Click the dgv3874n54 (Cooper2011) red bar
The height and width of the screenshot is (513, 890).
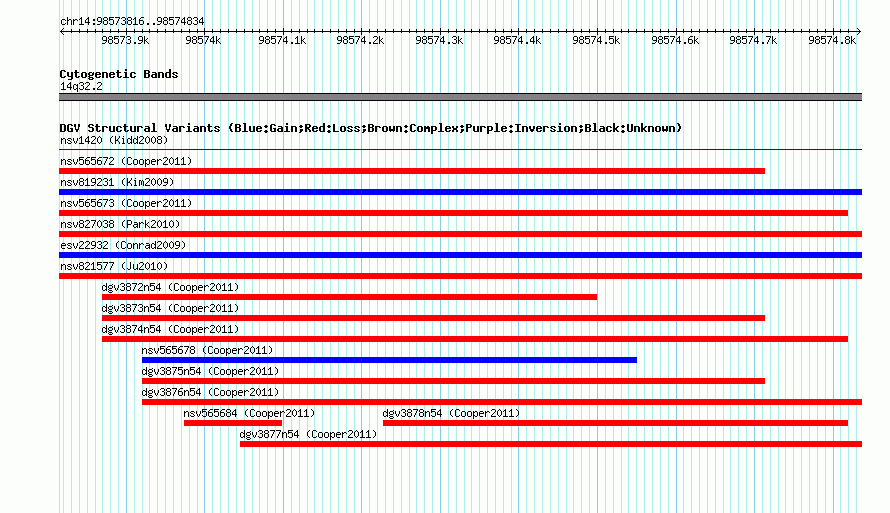pos(475,339)
